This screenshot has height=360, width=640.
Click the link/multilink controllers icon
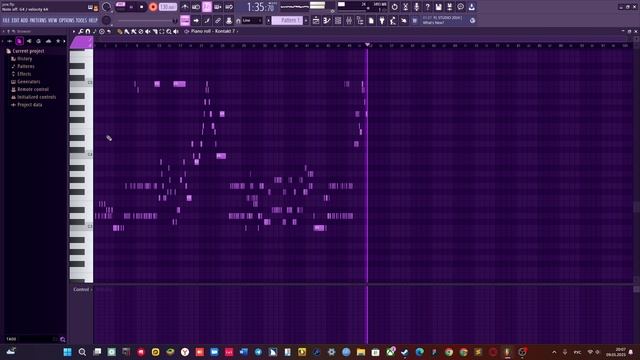coord(218,20)
